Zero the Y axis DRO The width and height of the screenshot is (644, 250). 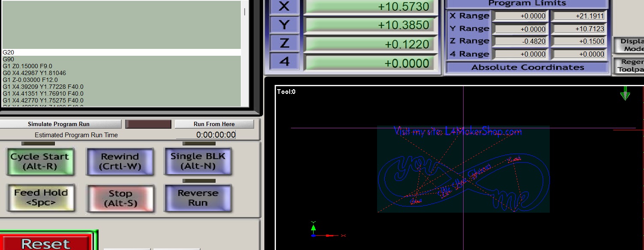[285, 24]
